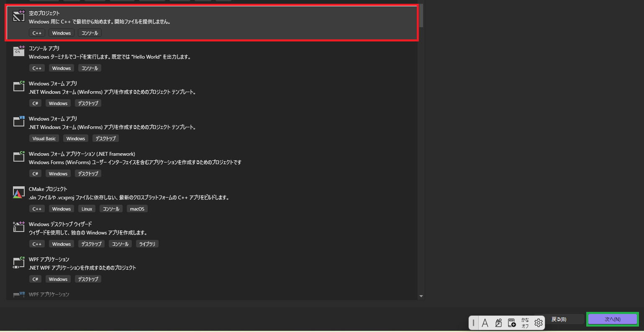Click the VB Windows フォーム アプリ icon
The height and width of the screenshot is (332, 644).
coord(19,122)
